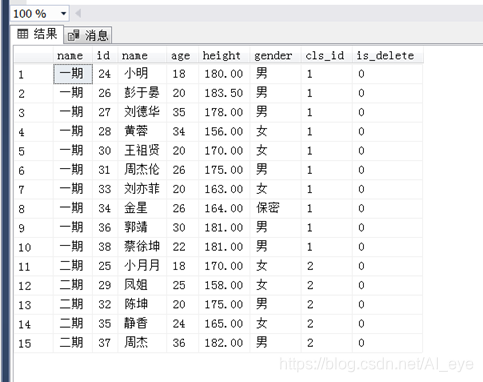This screenshot has height=382, width=483.
Task: Click the name cell 彭于晏
Action: coord(142,93)
